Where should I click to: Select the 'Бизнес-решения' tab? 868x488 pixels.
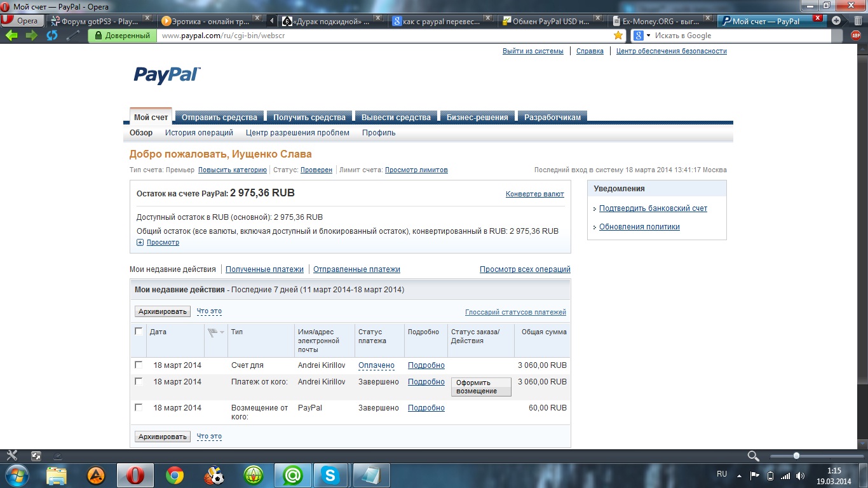point(477,117)
